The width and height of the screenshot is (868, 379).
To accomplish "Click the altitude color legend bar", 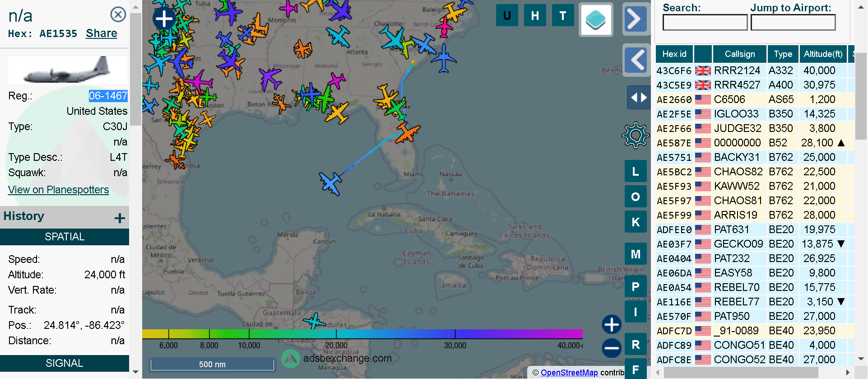I will 362,334.
